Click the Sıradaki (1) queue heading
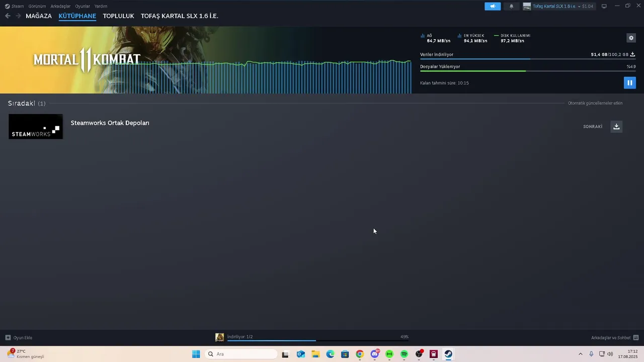This screenshot has height=362, width=644. click(x=27, y=103)
